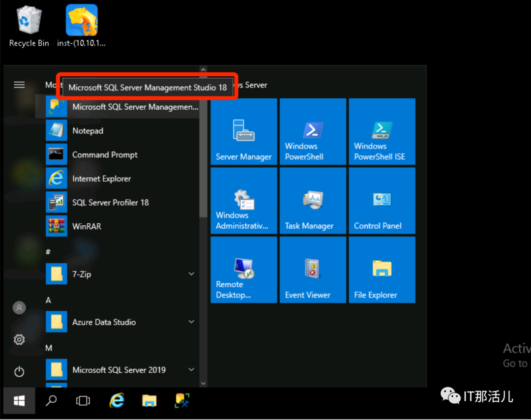Launch WinRAR from the app list
The height and width of the screenshot is (420, 531).
coord(117,226)
